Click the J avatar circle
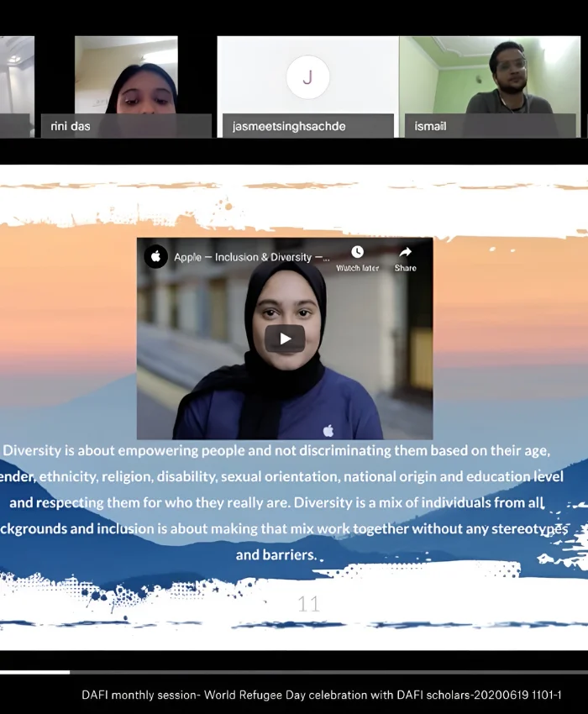This screenshot has width=588, height=714. pyautogui.click(x=307, y=78)
